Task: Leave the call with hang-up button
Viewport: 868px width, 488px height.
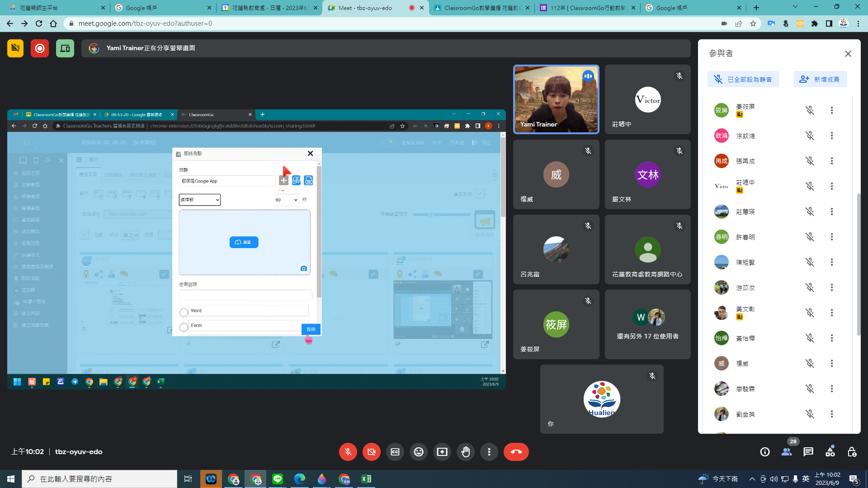Action: tap(516, 452)
